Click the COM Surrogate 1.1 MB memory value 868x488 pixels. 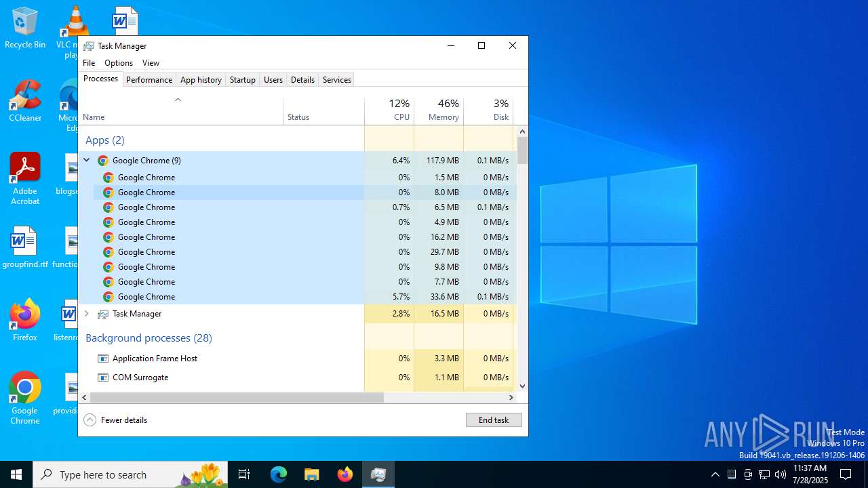[x=446, y=378]
